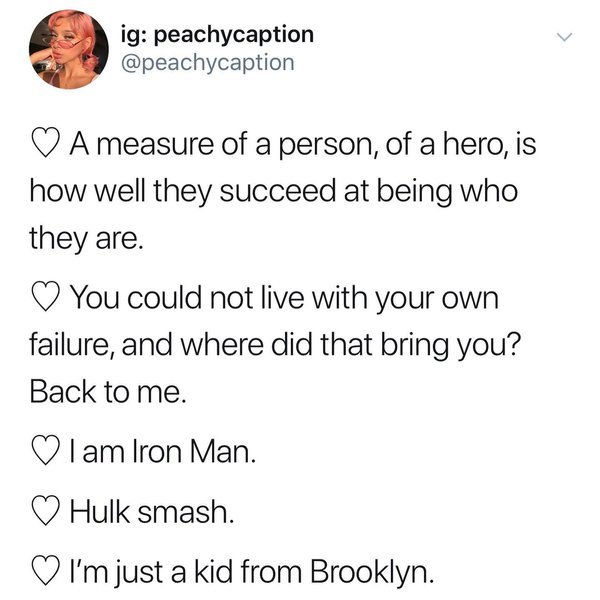Select the line "I'm just a kid from Brooklyn."

tap(250, 573)
